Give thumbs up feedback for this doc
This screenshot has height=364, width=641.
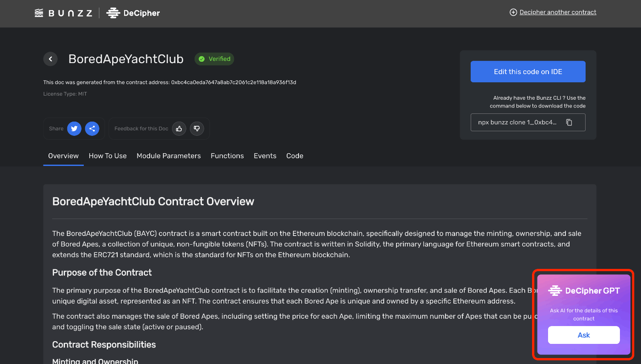(179, 128)
